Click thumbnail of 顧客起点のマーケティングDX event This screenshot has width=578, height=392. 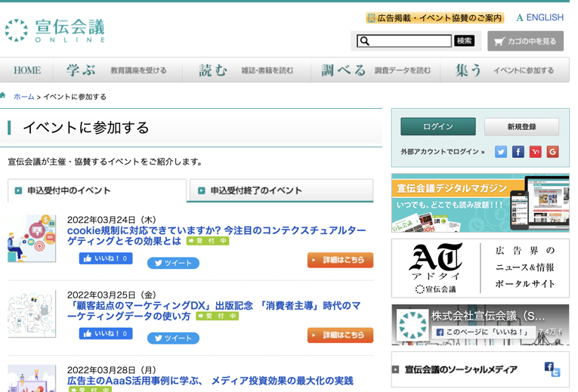point(32,313)
